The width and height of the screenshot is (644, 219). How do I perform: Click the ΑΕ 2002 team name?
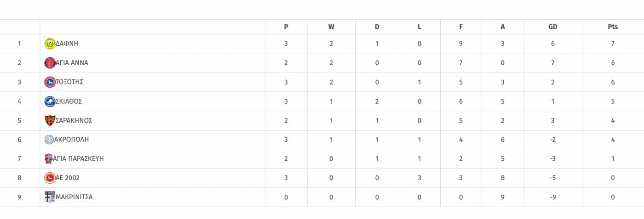click(68, 178)
